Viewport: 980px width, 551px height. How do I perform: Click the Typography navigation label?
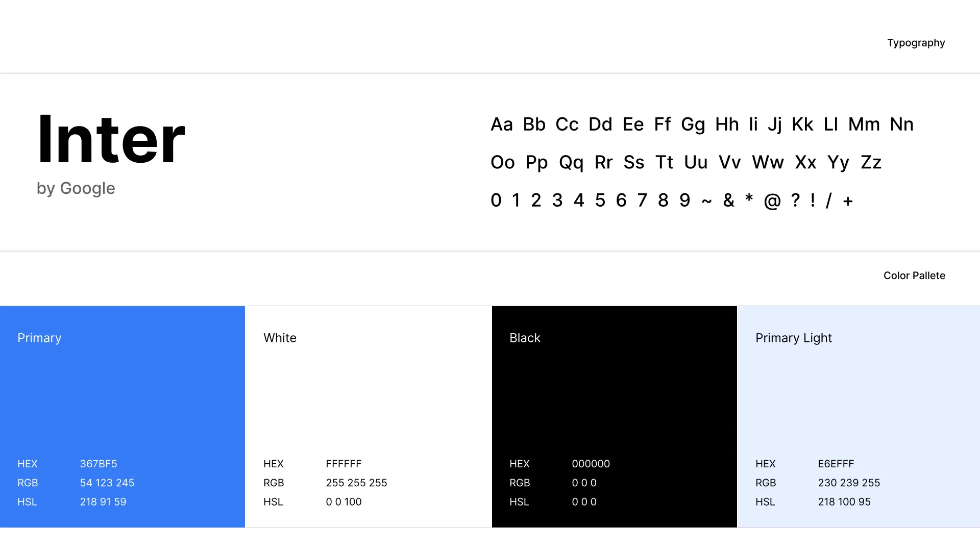click(916, 42)
